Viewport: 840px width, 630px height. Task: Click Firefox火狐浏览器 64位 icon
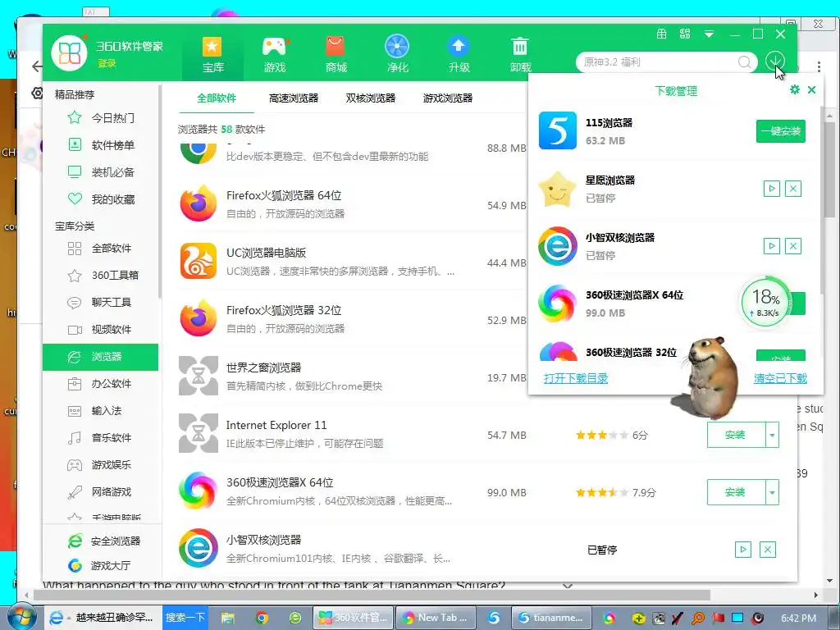(x=199, y=203)
